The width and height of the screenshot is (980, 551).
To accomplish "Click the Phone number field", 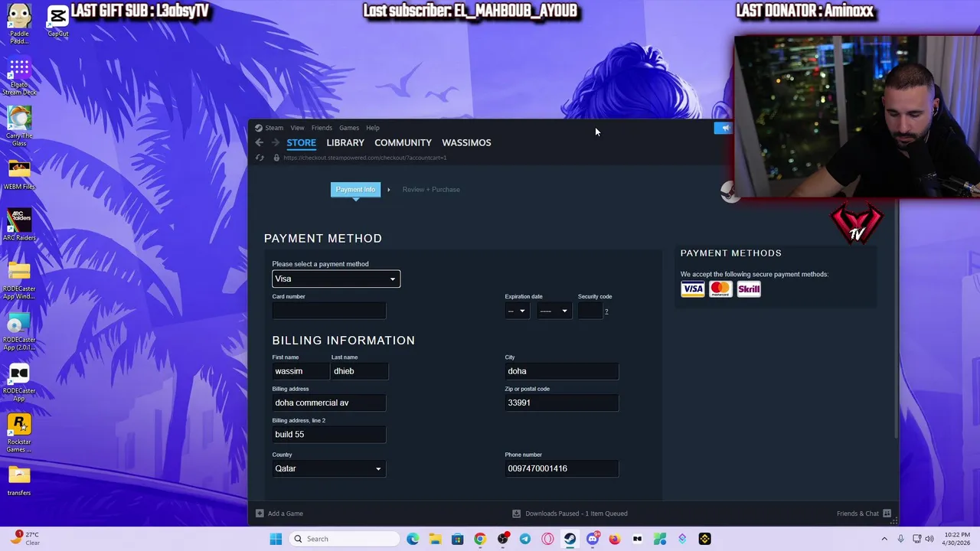I will [x=562, y=468].
